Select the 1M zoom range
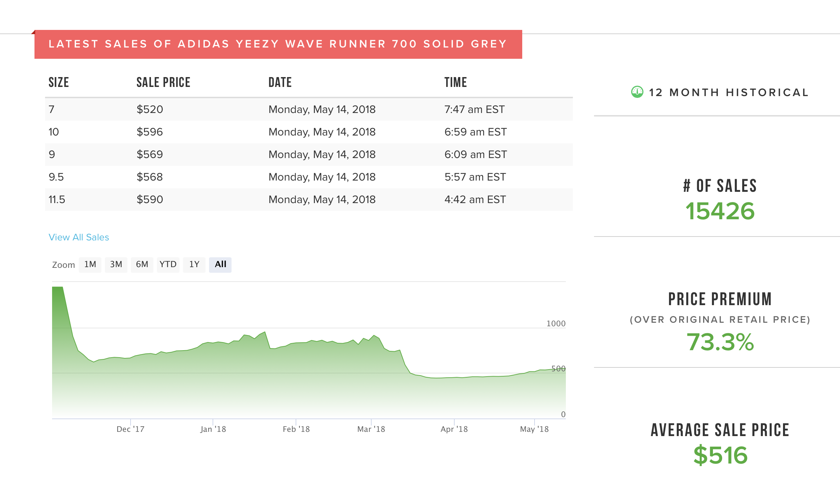The width and height of the screenshot is (840, 504). point(90,264)
